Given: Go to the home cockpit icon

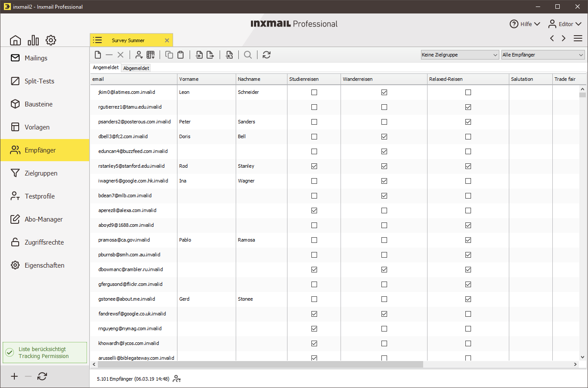Looking at the screenshot, I should 15,40.
